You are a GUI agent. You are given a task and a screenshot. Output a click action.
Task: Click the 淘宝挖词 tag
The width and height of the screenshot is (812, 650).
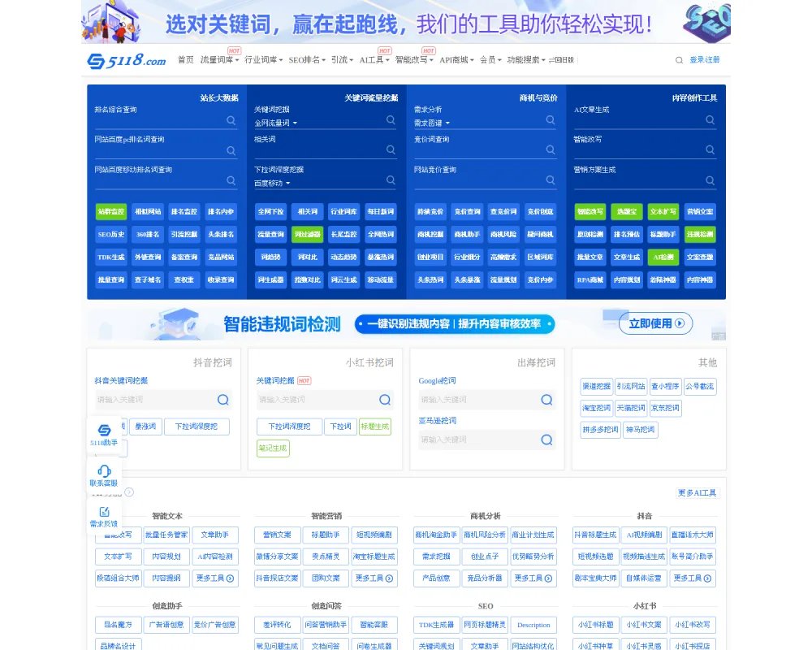point(597,408)
